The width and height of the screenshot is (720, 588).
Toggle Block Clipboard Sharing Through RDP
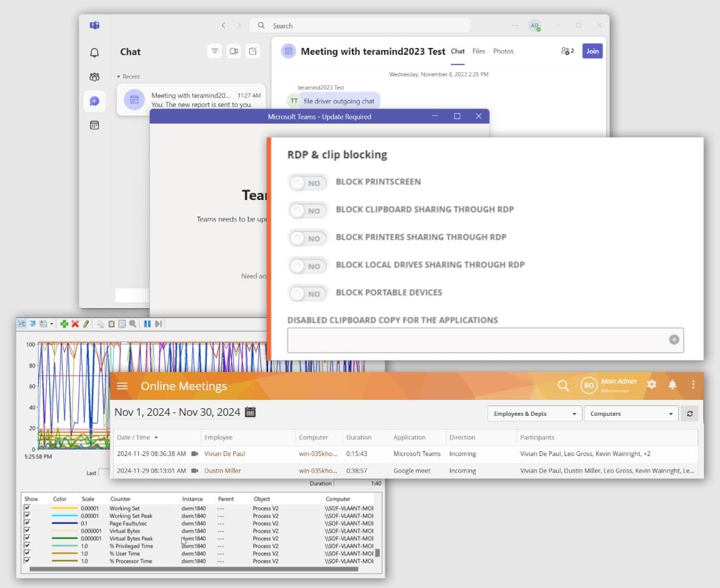[308, 210]
